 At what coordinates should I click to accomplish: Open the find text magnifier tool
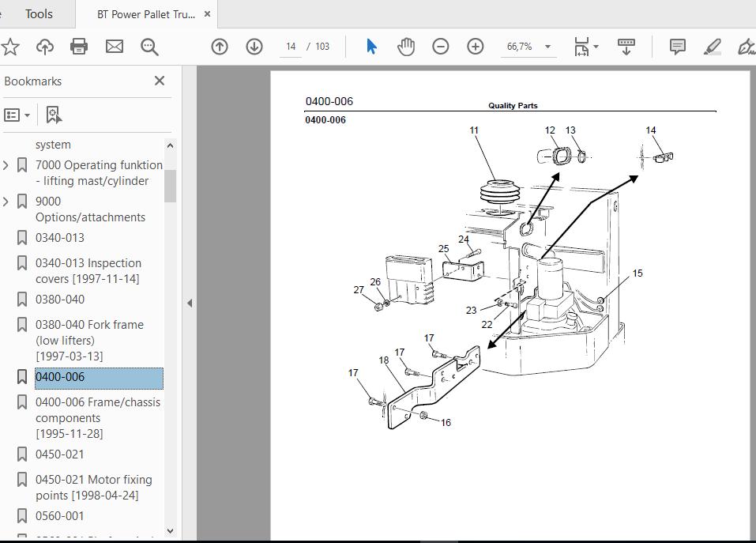(149, 47)
